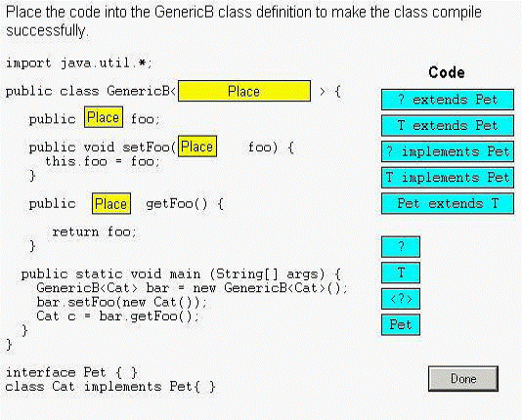522x420 pixels.
Task: Select the '? extends Pet' code tile
Action: click(x=448, y=100)
